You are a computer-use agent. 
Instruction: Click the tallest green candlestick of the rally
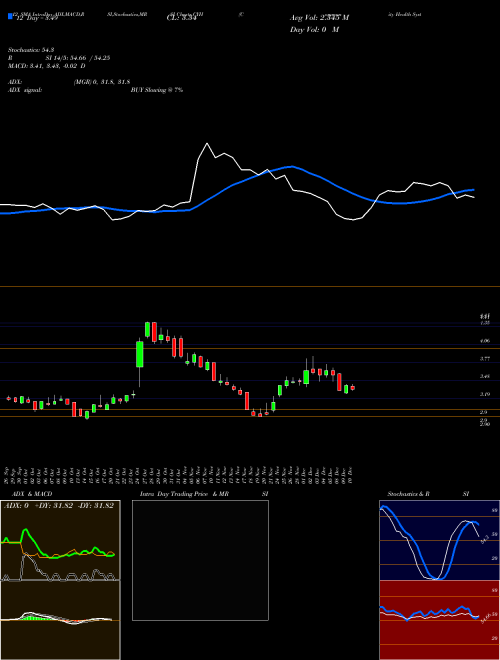pyautogui.click(x=140, y=354)
